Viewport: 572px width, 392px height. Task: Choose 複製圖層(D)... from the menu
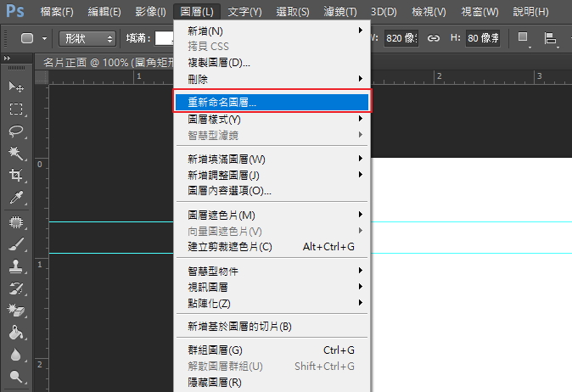coord(272,63)
